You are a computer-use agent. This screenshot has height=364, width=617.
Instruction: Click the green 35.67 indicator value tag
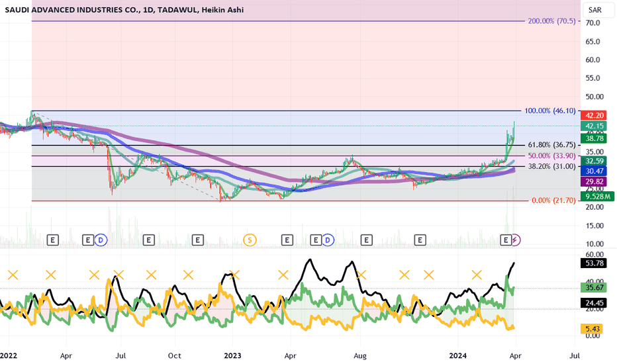point(594,288)
